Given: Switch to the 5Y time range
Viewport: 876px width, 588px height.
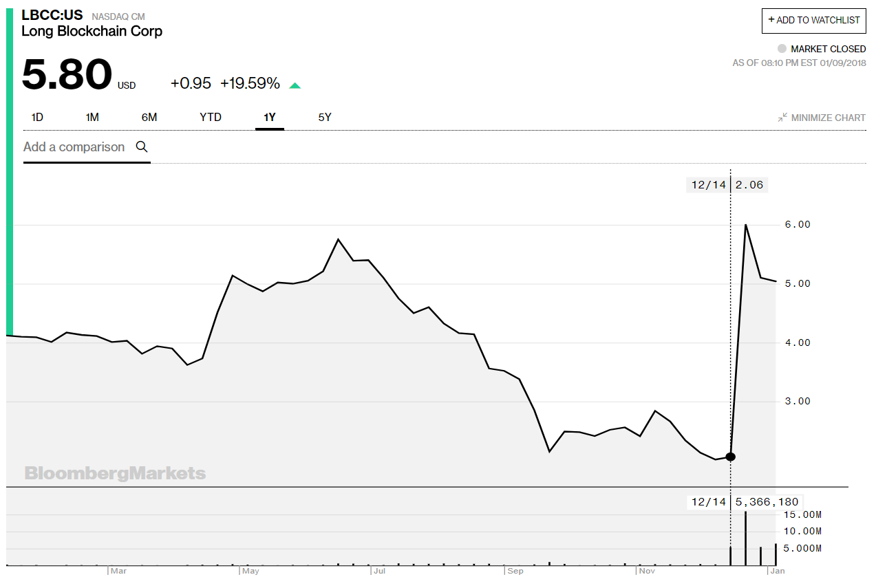Looking at the screenshot, I should (325, 118).
